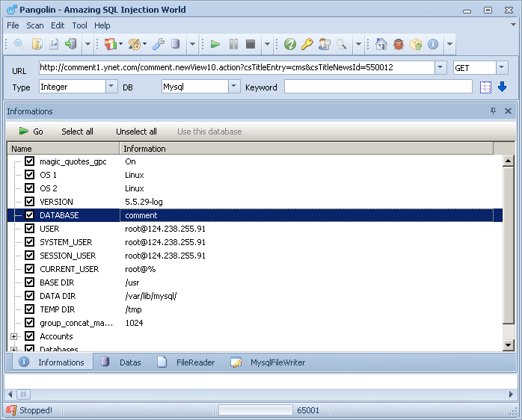Click the blue down arrow icon
Image resolution: width=522 pixels, height=420 pixels.
point(502,87)
